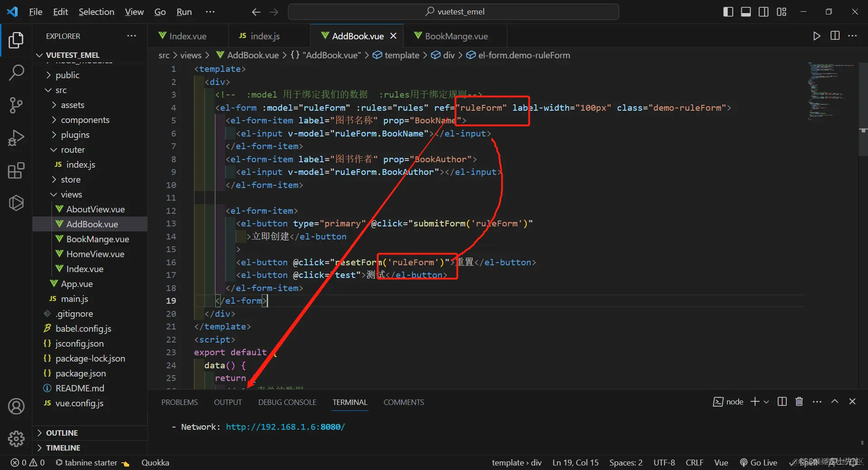868x470 pixels.
Task: Open the Accounts menu icon
Action: tap(16, 406)
